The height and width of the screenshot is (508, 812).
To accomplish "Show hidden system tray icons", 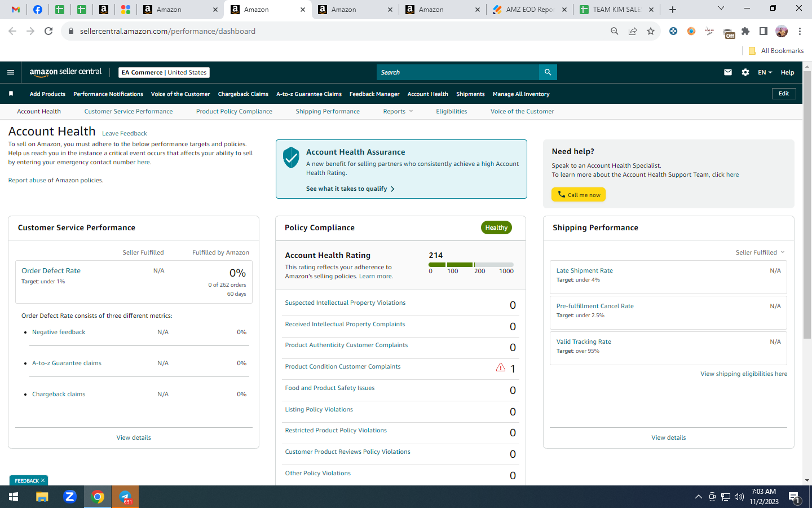I will tap(699, 497).
